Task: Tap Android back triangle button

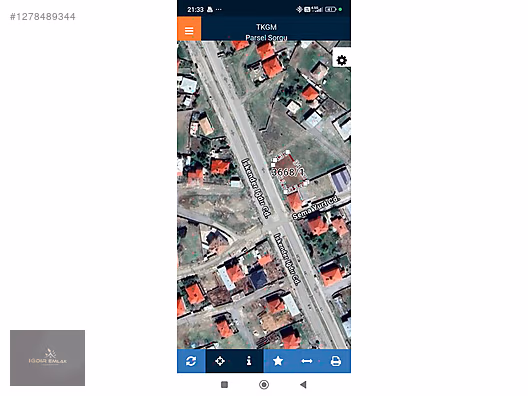Action: tap(303, 385)
